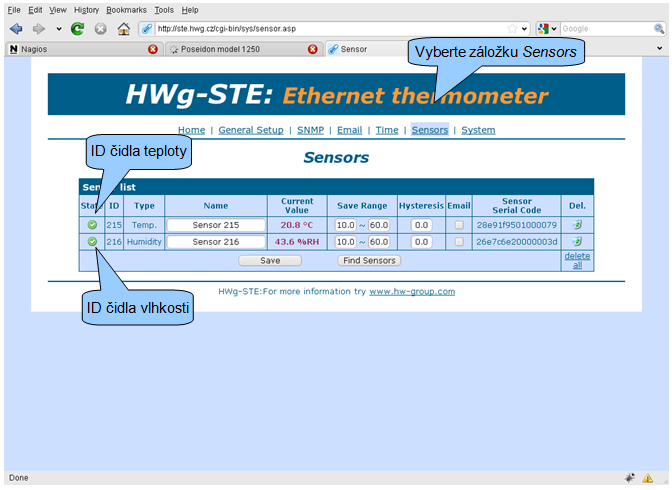672x490 pixels.
Task: Reload the page with the green refresh icon
Action: coord(78,29)
